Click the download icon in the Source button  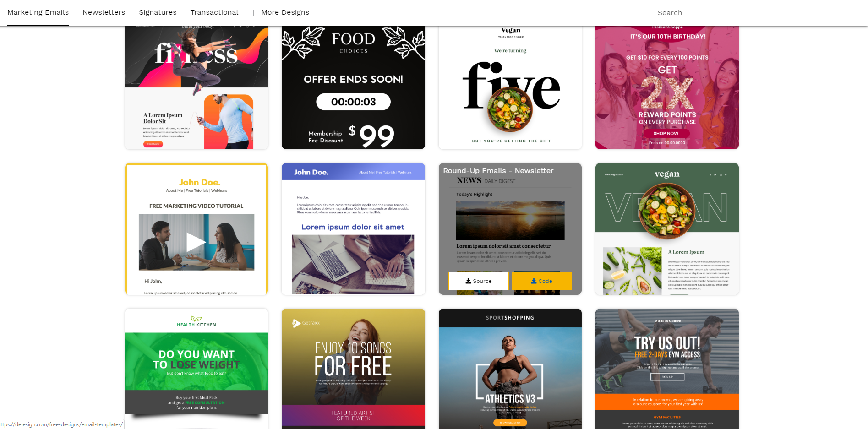coord(468,281)
